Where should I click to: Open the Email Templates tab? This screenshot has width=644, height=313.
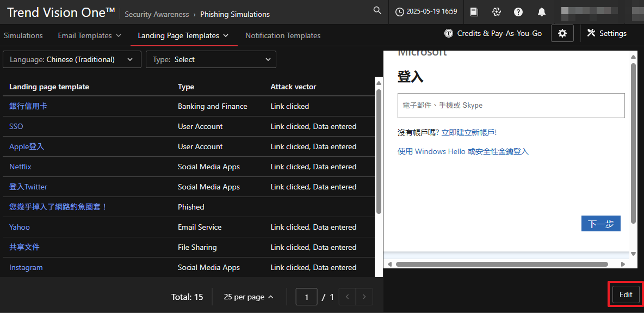(x=89, y=35)
